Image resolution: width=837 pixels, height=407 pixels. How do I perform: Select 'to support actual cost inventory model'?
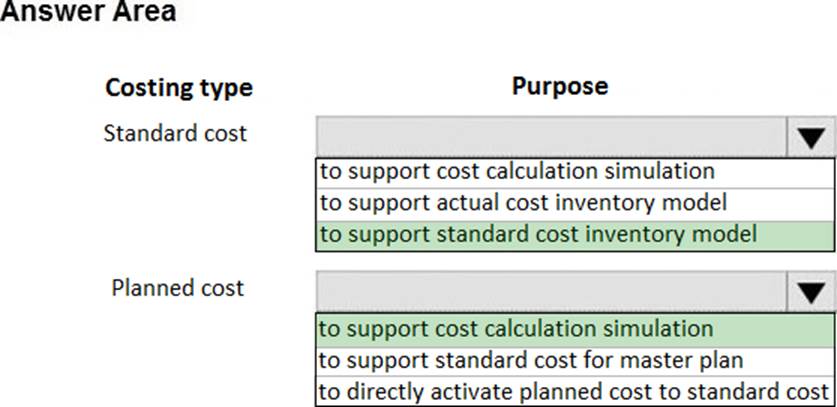pyautogui.click(x=523, y=203)
